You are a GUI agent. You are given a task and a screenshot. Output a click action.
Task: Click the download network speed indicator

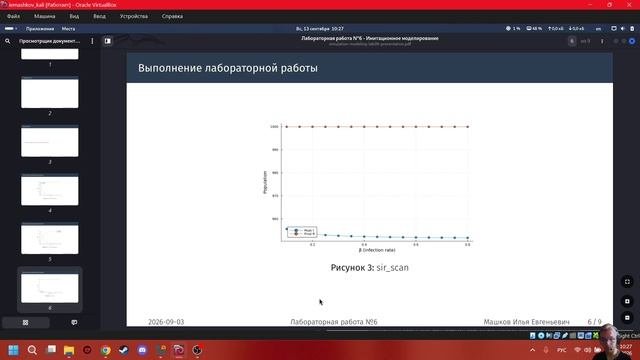pyautogui.click(x=576, y=29)
